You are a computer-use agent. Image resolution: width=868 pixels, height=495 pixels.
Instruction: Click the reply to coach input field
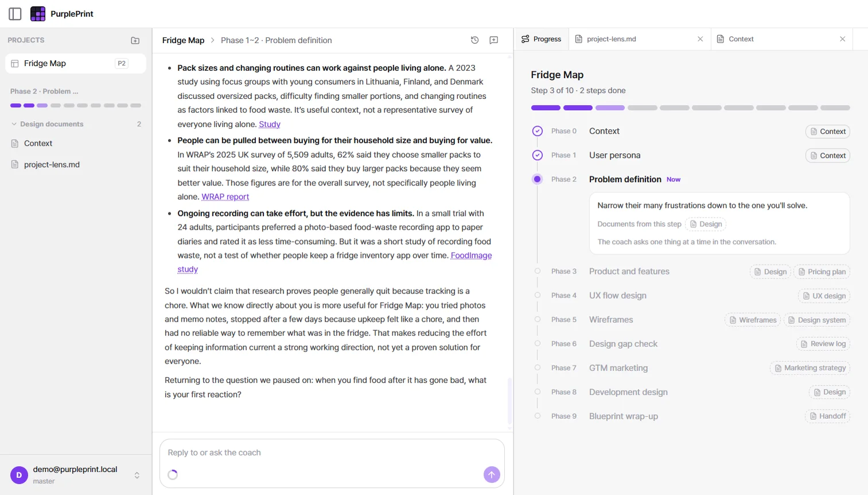tap(332, 453)
